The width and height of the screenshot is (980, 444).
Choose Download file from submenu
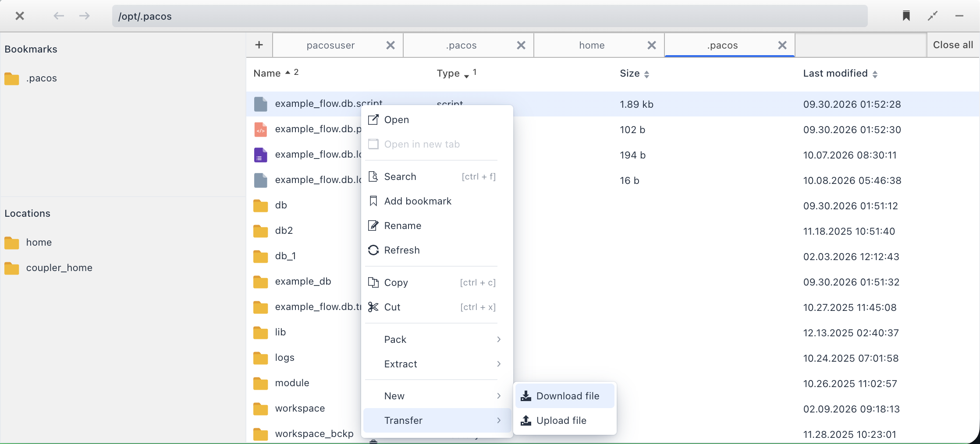click(565, 396)
